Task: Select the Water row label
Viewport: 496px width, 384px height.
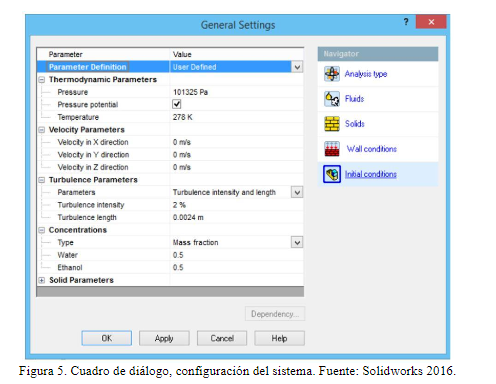Action: pyautogui.click(x=67, y=255)
